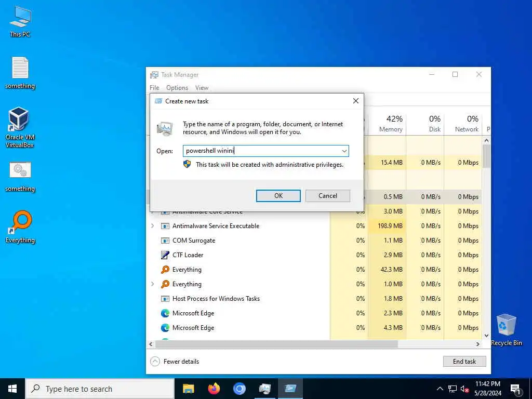Select the COM Surrogate process icon
The width and height of the screenshot is (532, 399).
165,241
